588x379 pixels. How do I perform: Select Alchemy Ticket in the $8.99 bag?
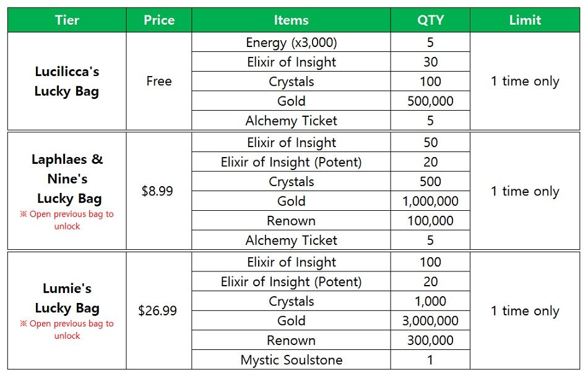[x=291, y=240]
